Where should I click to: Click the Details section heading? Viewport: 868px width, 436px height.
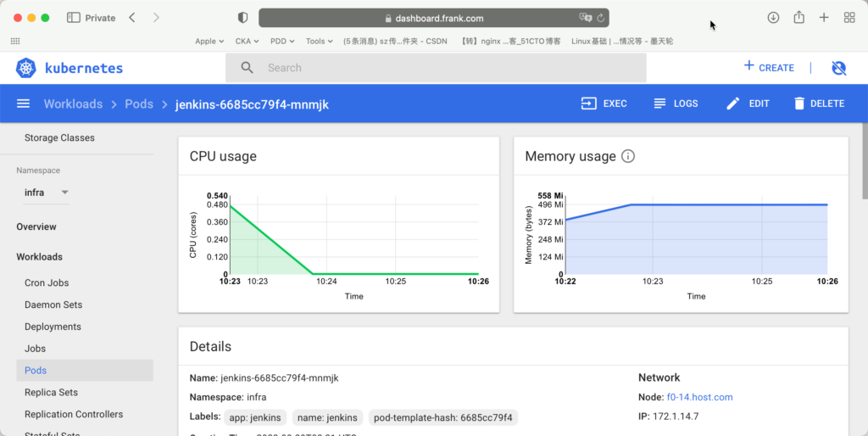210,347
